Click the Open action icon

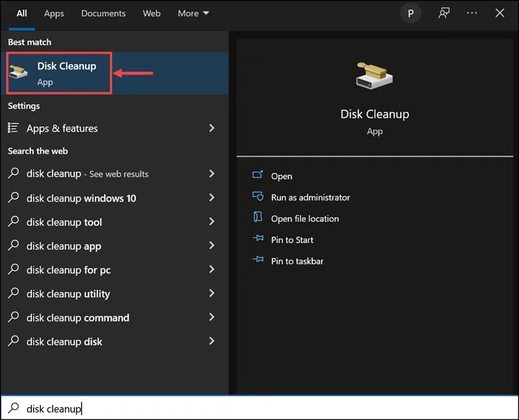(257, 175)
